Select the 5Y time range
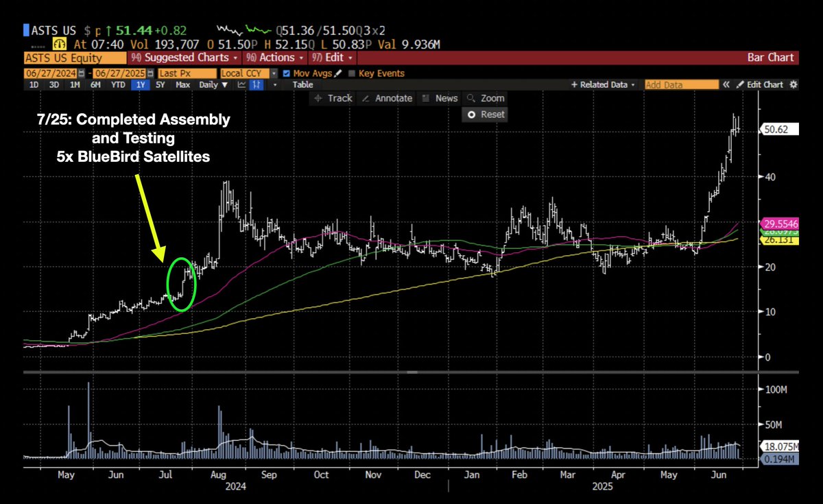 pos(160,85)
